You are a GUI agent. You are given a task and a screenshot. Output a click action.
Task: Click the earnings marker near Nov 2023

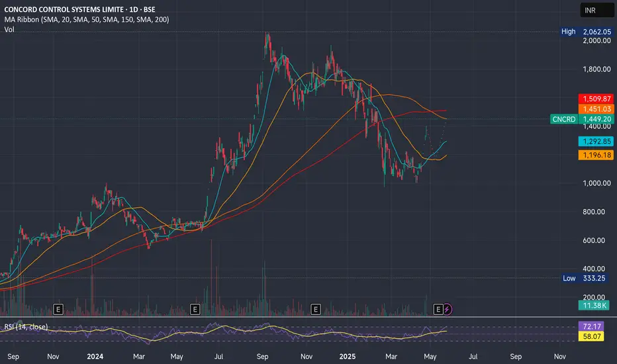click(x=58, y=309)
